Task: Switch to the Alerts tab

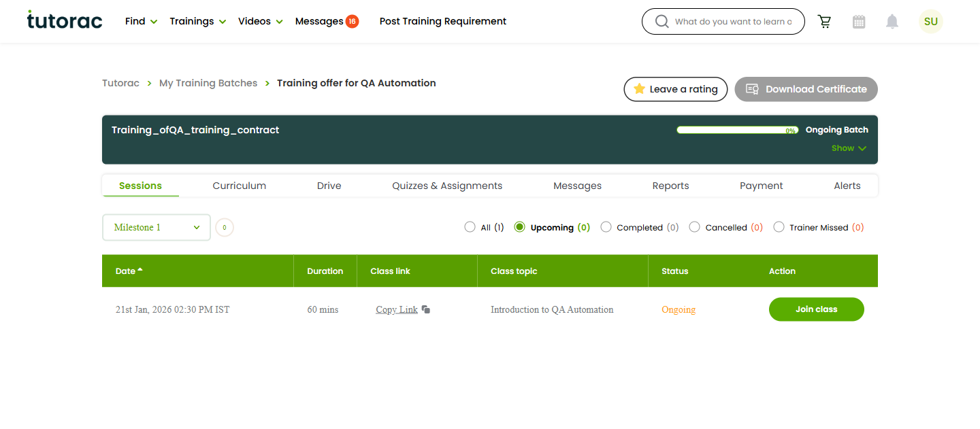Action: point(847,186)
